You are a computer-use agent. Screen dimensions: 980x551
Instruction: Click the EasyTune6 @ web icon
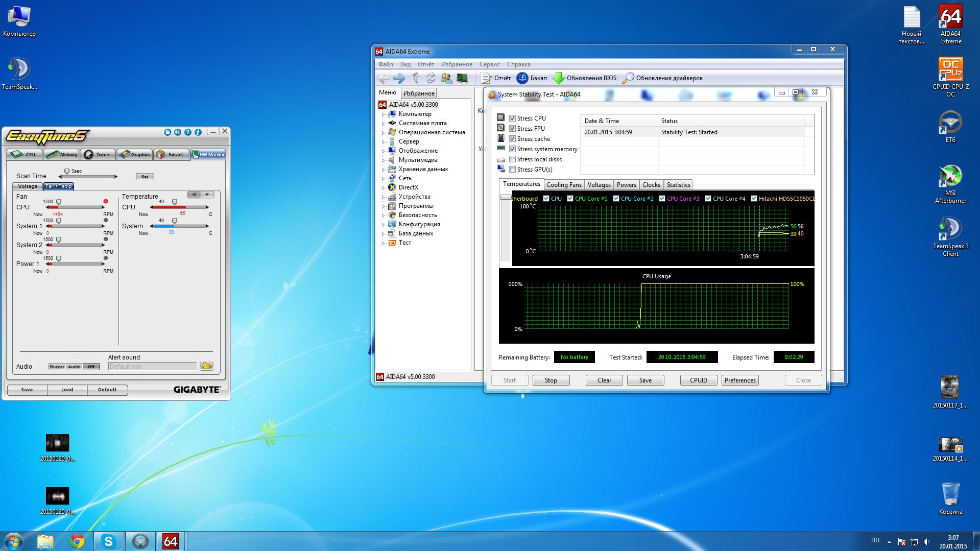pos(178,132)
